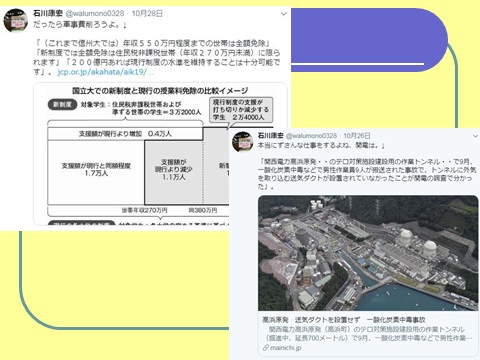Open the 10月26日 tweet timestamp
This screenshot has height=360, width=480.
[357, 136]
